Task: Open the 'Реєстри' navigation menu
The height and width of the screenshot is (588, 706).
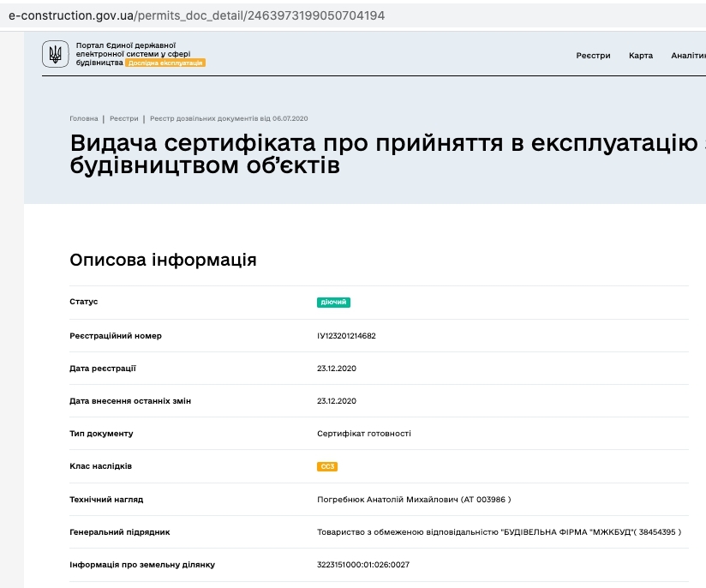Action: pos(593,56)
